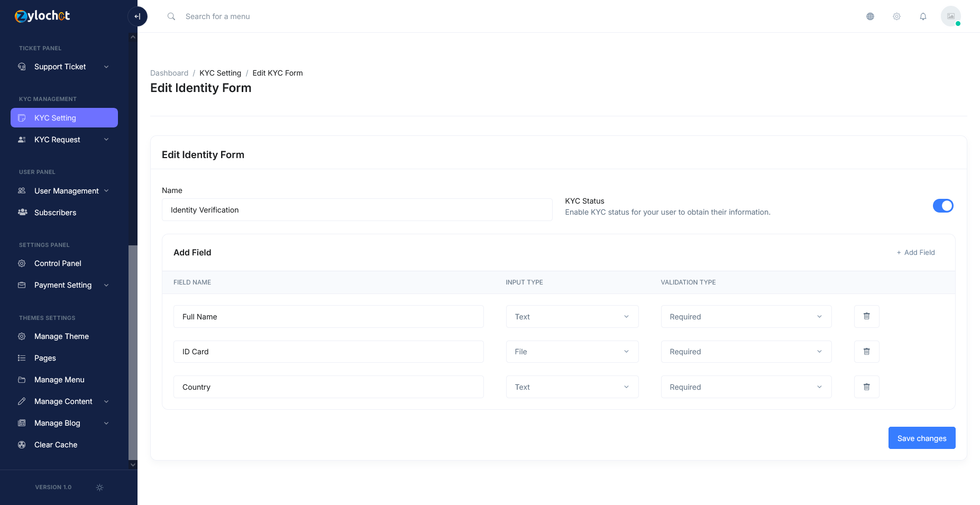Delete the ID Card field row
Viewport: 980px width, 505px height.
coord(866,352)
